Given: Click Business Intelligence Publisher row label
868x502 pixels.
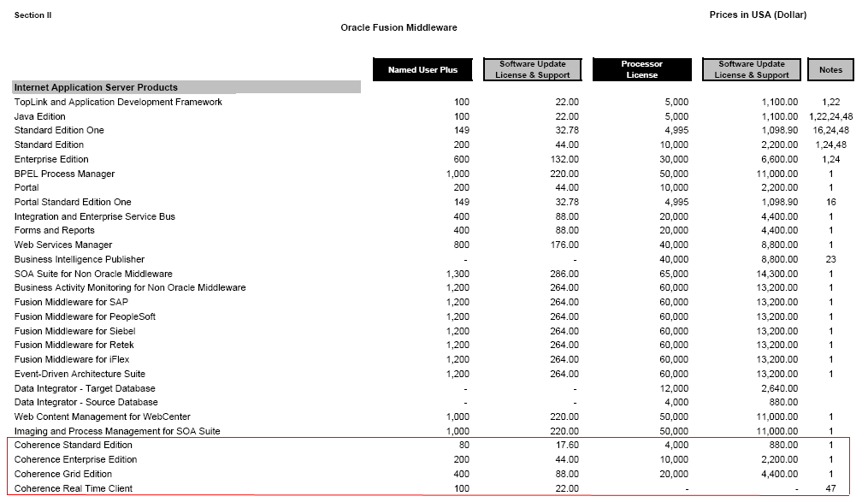Looking at the screenshot, I should [x=80, y=259].
